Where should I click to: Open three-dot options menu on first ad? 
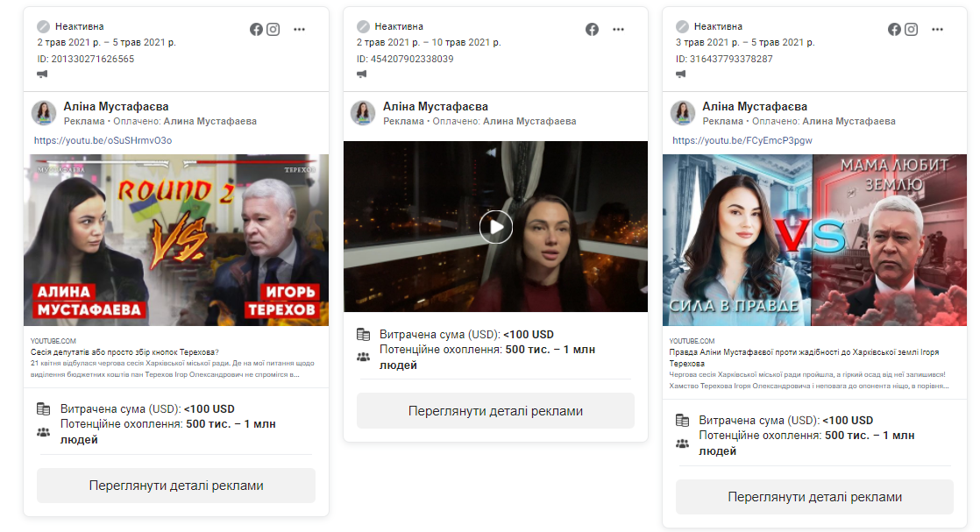[x=300, y=29]
